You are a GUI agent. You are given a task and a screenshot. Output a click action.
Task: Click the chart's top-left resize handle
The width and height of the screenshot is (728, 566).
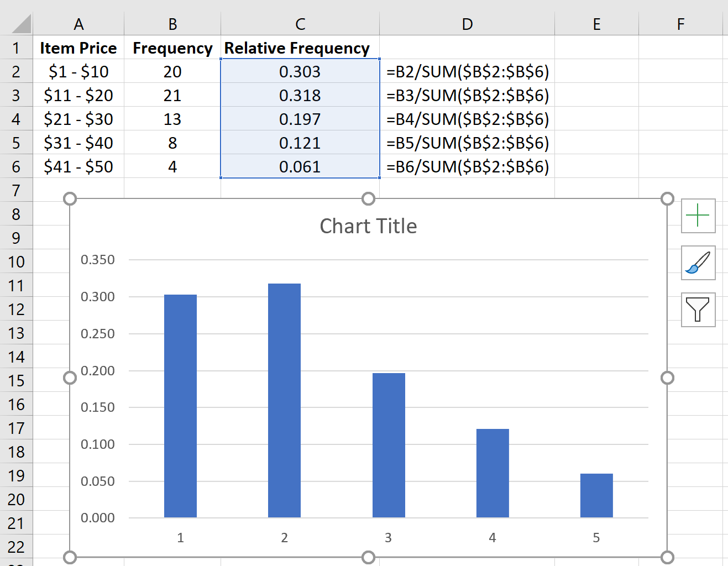[x=70, y=198]
